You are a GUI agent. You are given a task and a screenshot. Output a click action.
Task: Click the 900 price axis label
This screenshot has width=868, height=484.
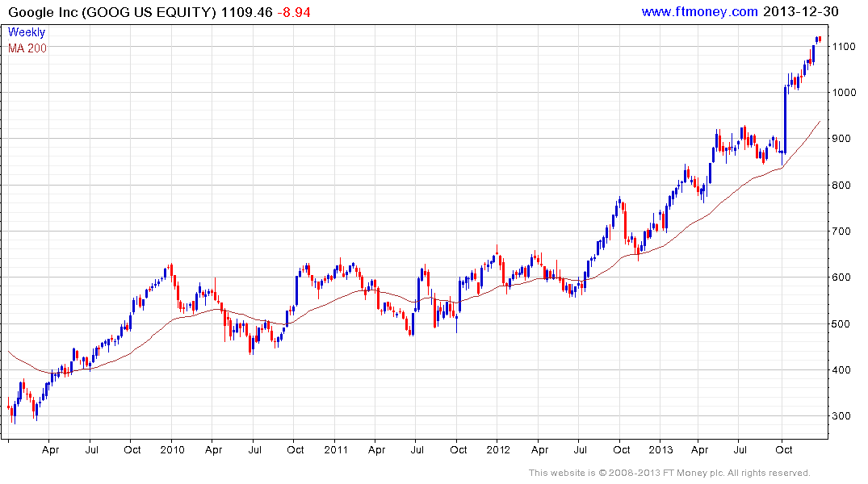coord(842,139)
